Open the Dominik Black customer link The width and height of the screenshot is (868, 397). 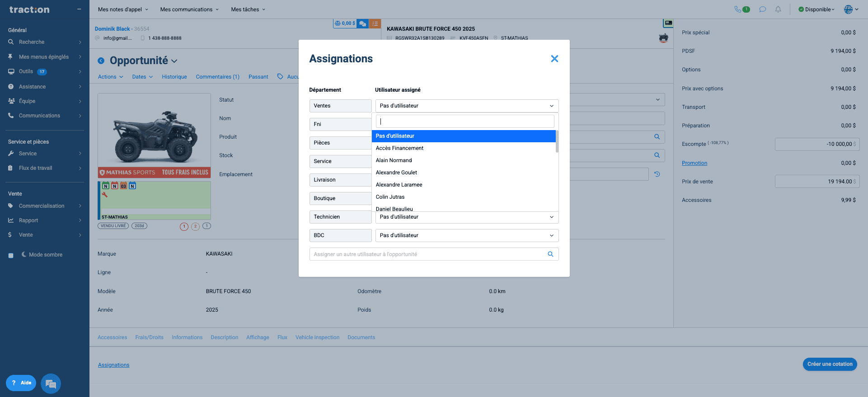pyautogui.click(x=113, y=29)
